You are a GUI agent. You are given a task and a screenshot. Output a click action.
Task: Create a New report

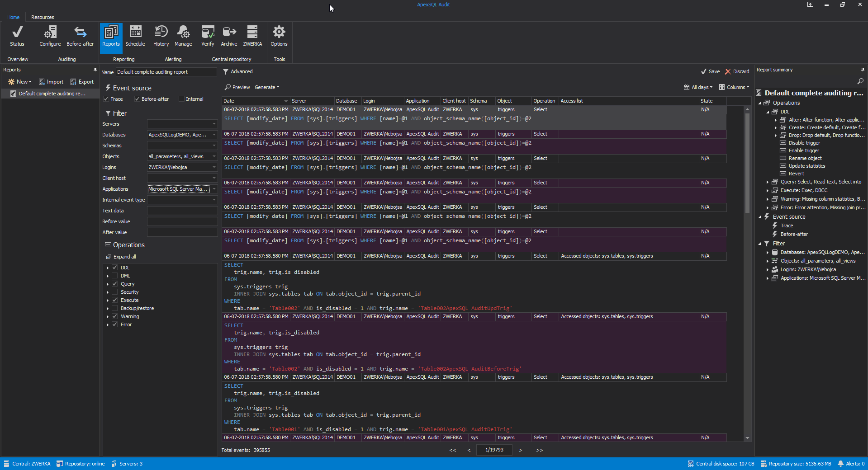pyautogui.click(x=19, y=82)
